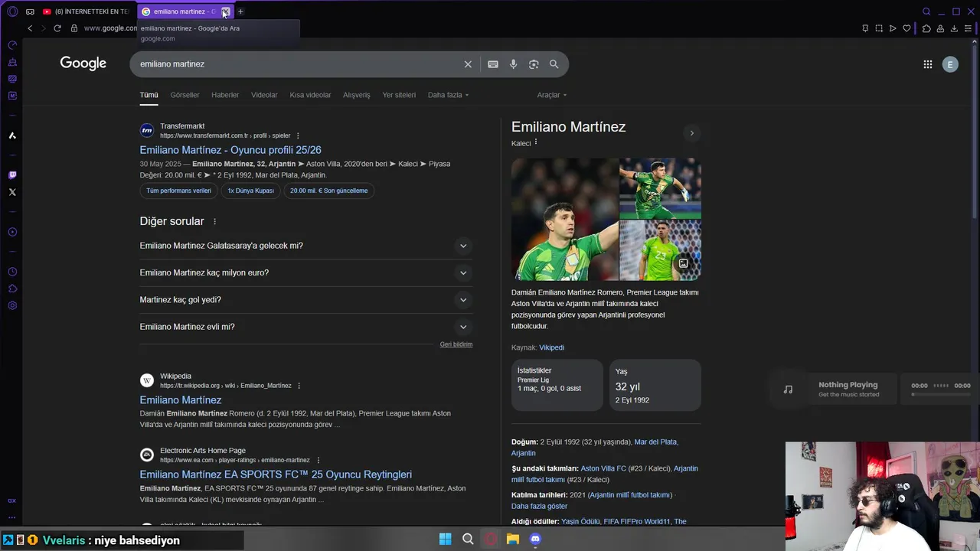Open Discord from the taskbar

pyautogui.click(x=535, y=539)
